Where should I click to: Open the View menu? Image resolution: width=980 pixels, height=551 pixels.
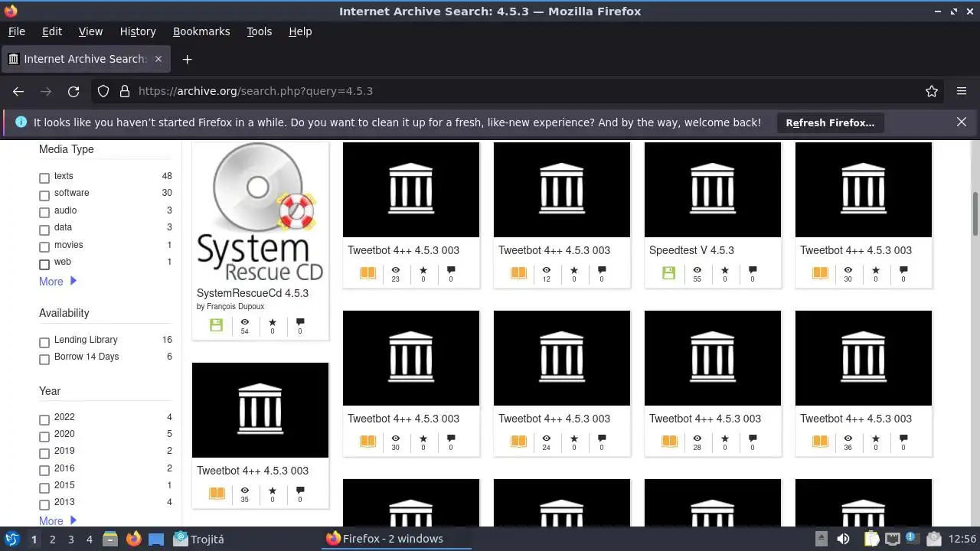[90, 31]
